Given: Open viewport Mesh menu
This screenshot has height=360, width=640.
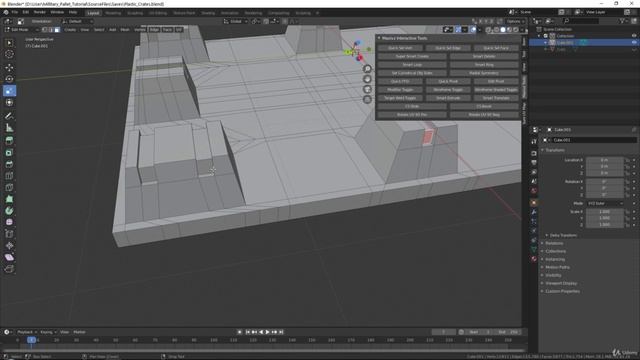Looking at the screenshot, I should click(125, 29).
